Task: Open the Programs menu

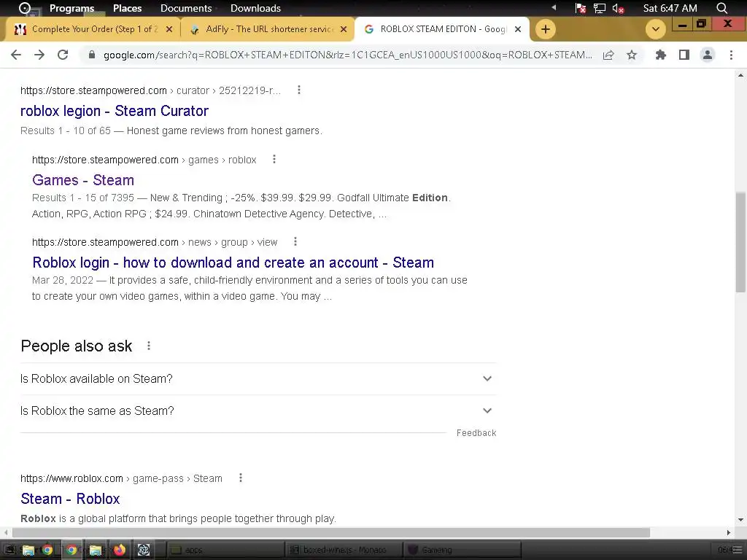Action: tap(71, 8)
